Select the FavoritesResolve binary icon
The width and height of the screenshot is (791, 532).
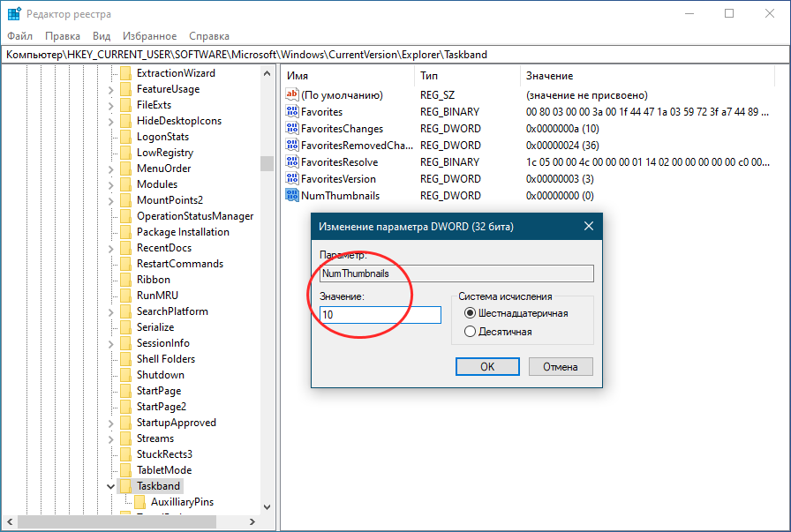coord(291,161)
